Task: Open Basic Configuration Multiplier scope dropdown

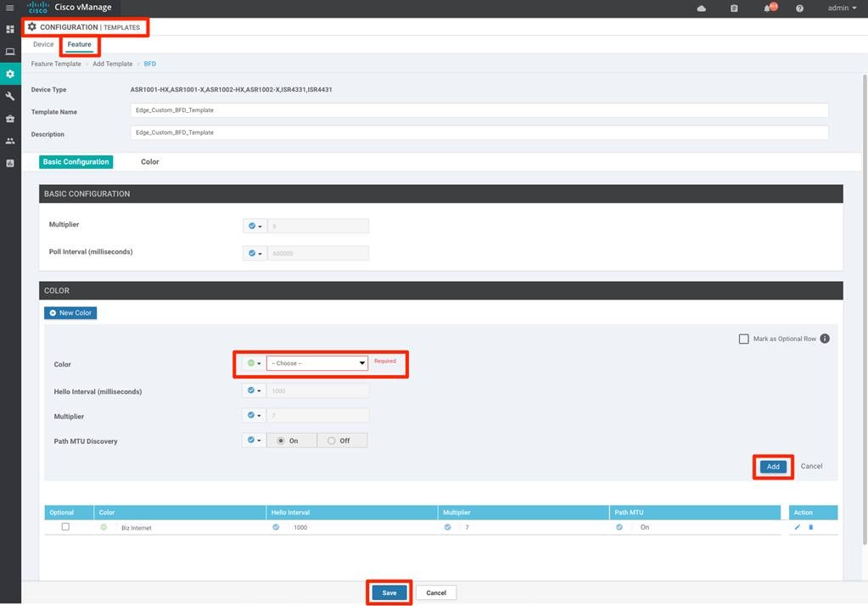Action: [x=255, y=226]
